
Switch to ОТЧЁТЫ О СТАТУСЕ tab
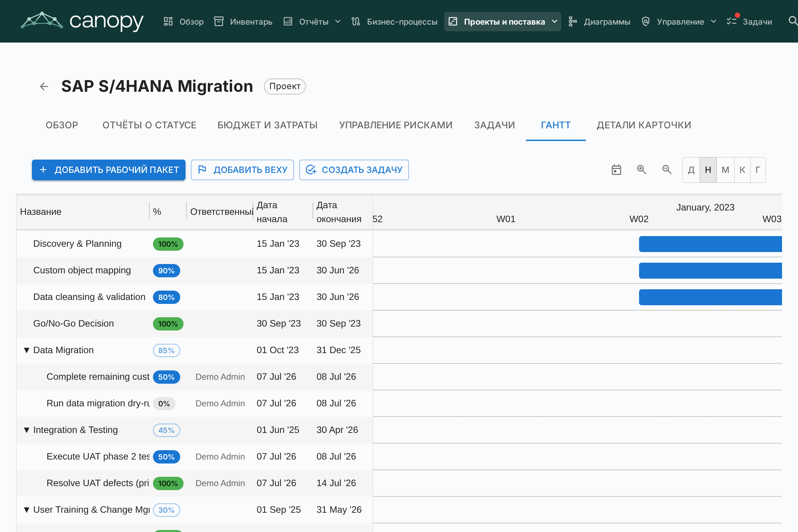(149, 125)
